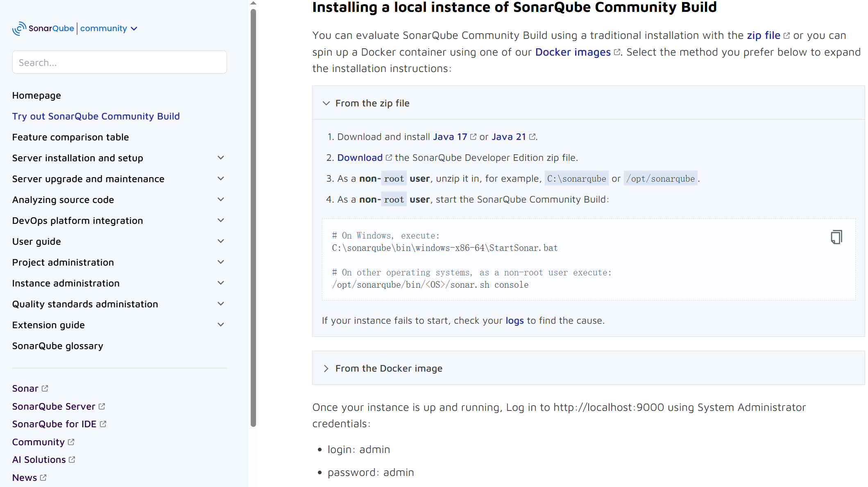Click external-link icon beside Community footer link
Image resolution: width=868 pixels, height=487 pixels.
[71, 442]
